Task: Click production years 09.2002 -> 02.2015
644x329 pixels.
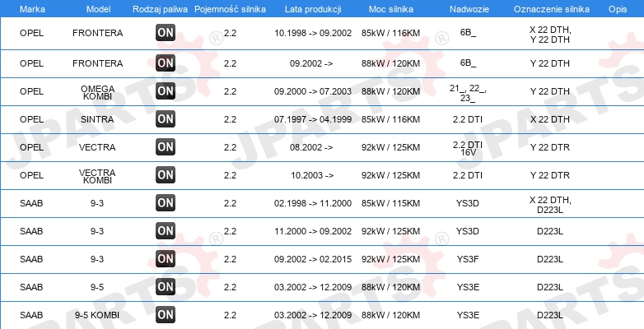Action: click(x=313, y=259)
